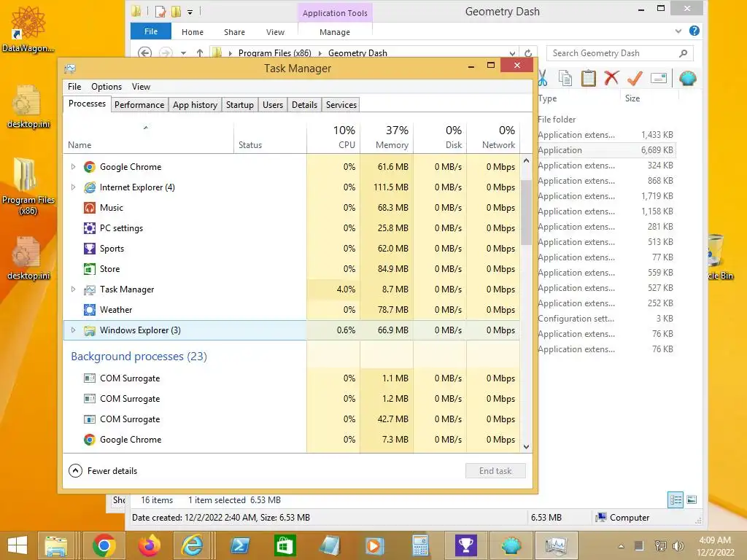
Task: Click the Up one level arrow
Action: point(200,52)
